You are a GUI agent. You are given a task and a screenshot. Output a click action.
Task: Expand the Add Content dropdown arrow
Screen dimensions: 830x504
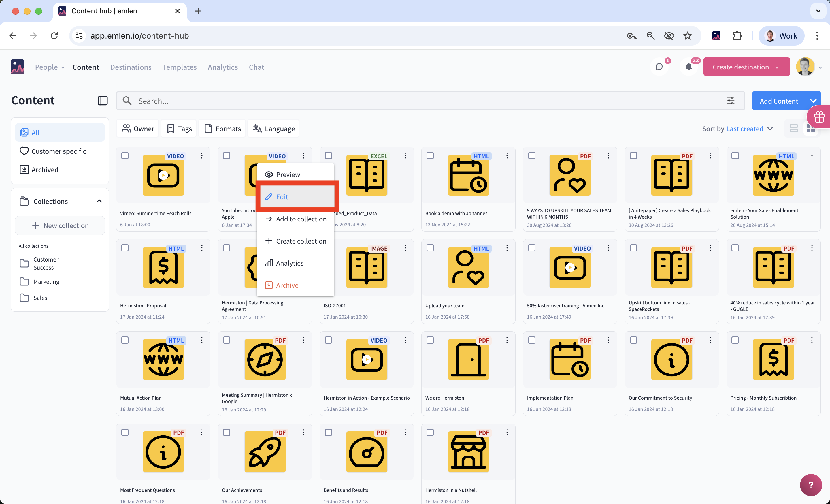813,101
